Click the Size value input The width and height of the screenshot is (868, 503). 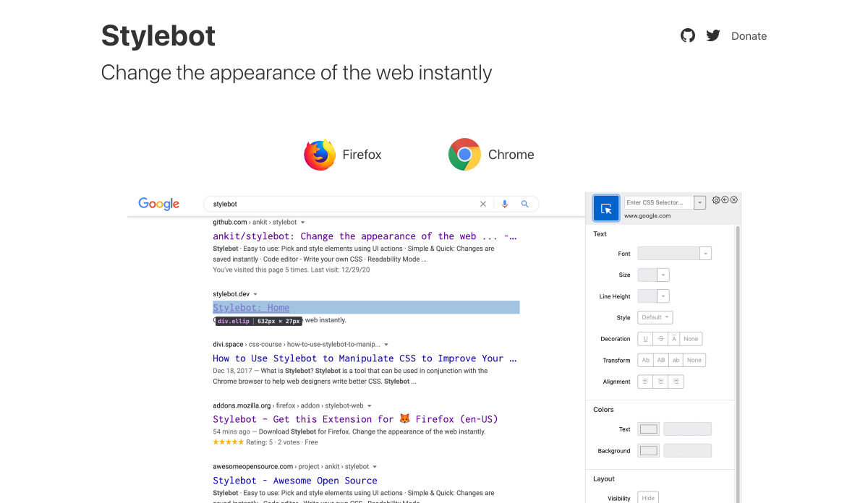pos(647,275)
